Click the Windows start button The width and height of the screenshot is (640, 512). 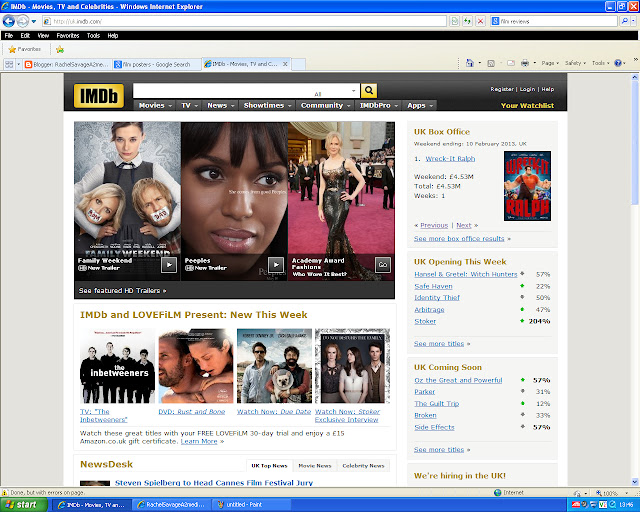point(24,505)
